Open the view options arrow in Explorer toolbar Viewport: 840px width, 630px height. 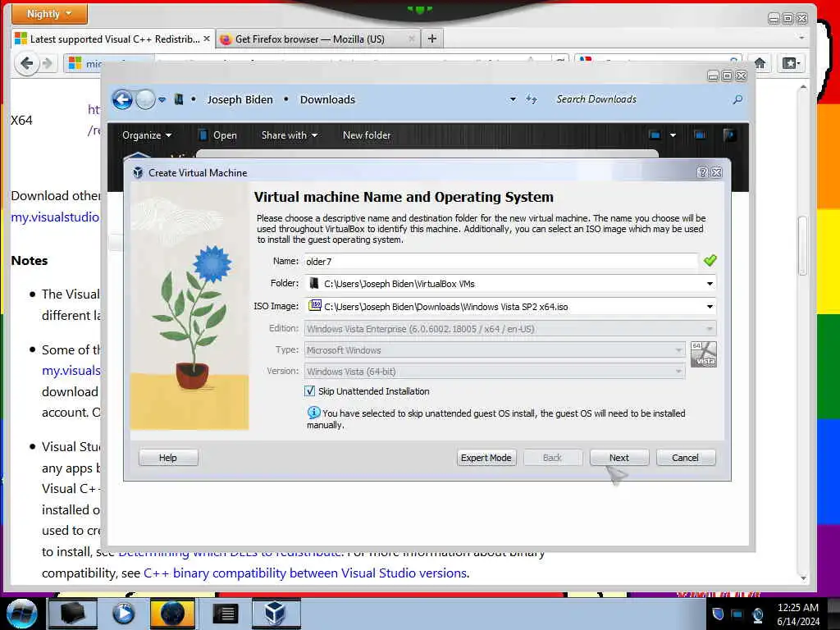pos(673,135)
